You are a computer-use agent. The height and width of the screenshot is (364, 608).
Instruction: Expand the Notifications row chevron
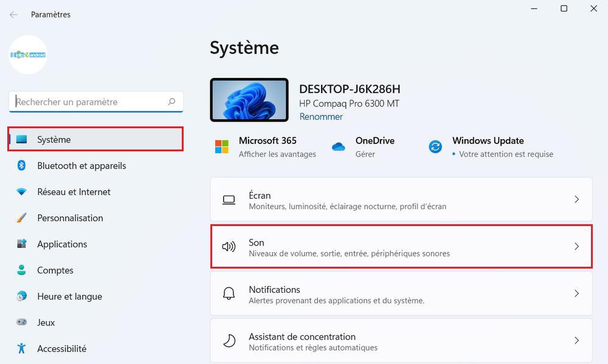(x=576, y=293)
